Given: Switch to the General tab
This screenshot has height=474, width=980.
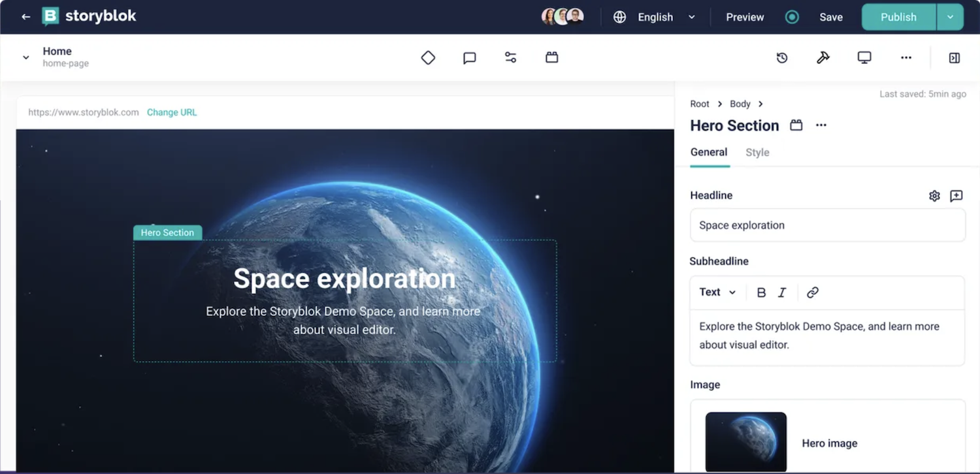Looking at the screenshot, I should (x=709, y=152).
